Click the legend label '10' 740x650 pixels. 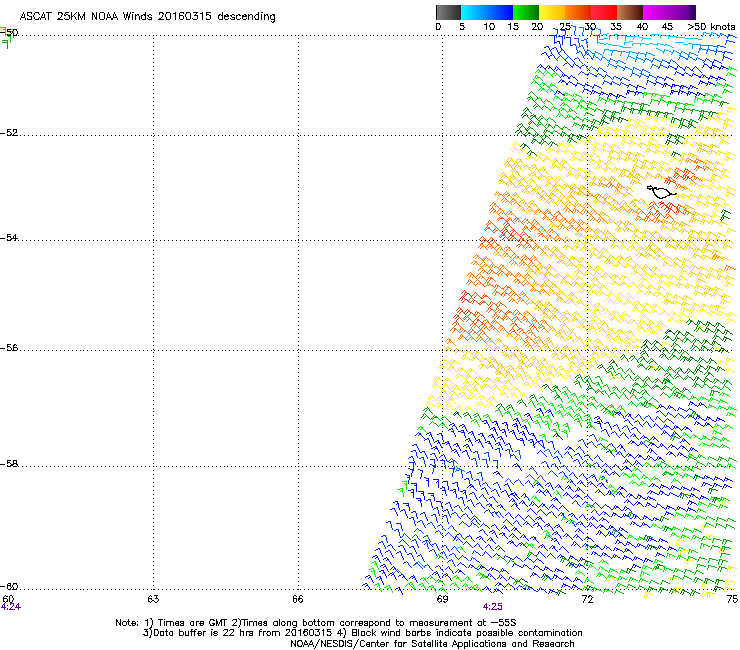pyautogui.click(x=489, y=27)
